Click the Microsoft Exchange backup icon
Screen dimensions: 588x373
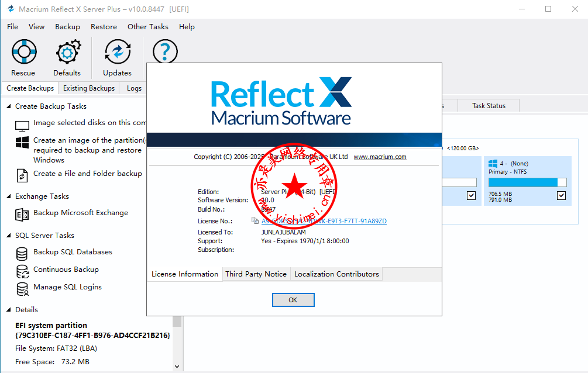(x=22, y=215)
